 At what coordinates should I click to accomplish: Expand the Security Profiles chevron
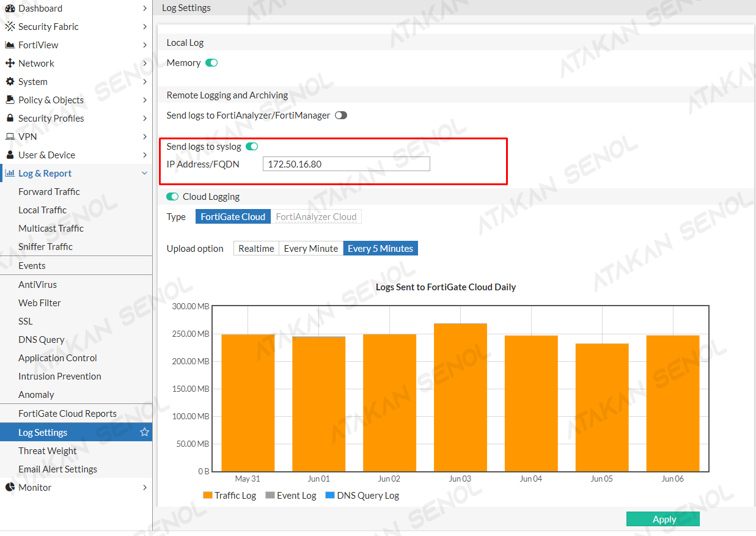click(x=145, y=119)
